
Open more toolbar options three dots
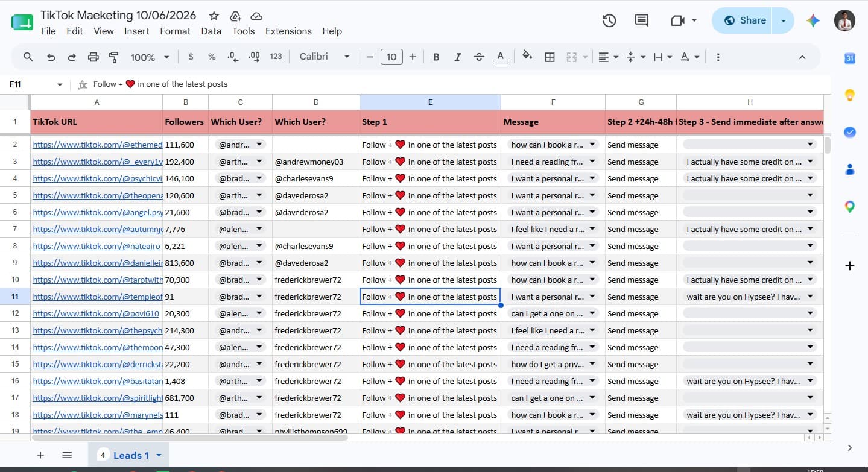click(x=718, y=57)
